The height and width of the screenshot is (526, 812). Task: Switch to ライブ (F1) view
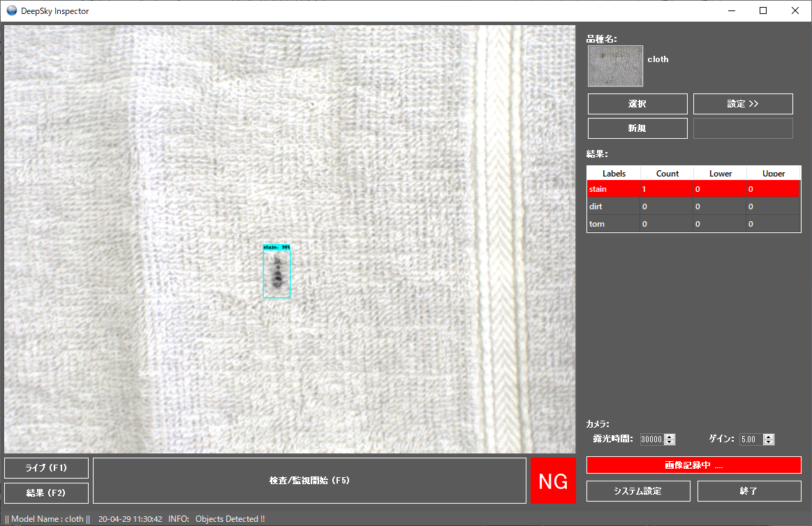47,468
